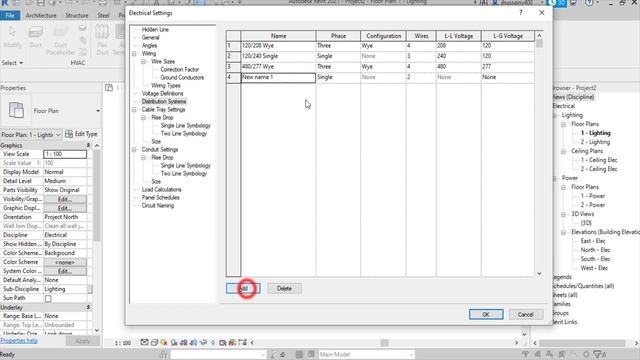Switch to the Steel ribbon tab
The height and width of the screenshot is (360, 640).
[x=103, y=16]
